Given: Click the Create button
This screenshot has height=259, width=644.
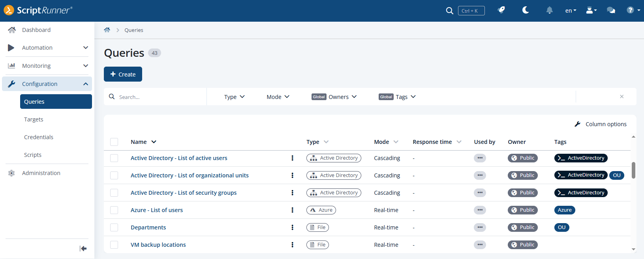Looking at the screenshot, I should point(123,74).
